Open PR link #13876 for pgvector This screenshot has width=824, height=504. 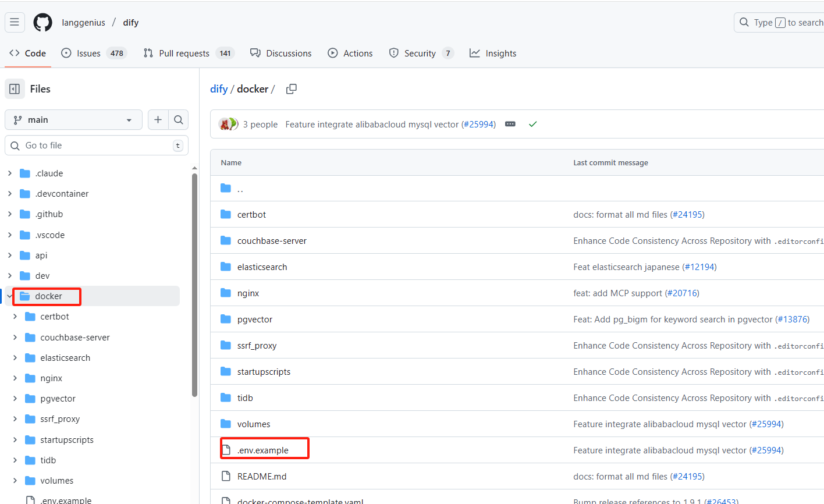792,320
